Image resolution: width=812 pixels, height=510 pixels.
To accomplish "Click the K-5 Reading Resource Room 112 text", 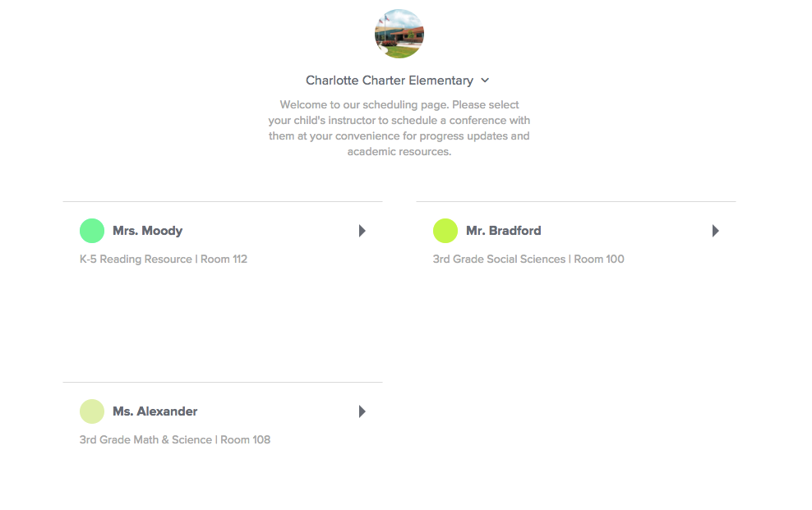I will coord(162,259).
